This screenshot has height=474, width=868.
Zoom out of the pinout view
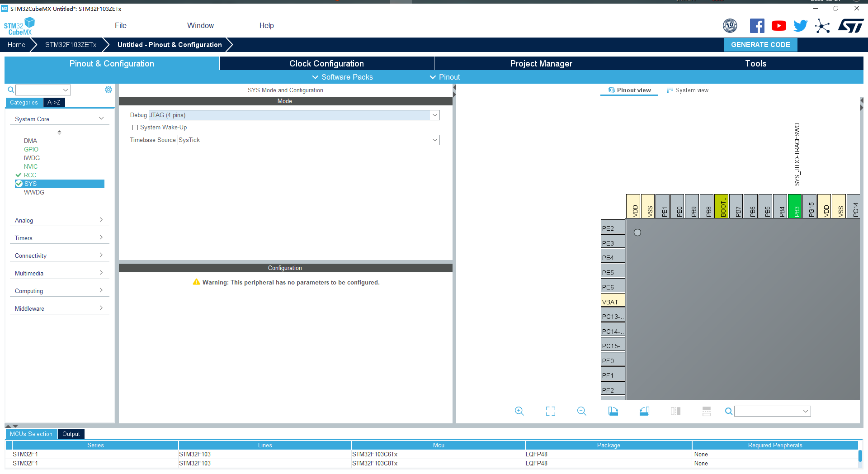coord(582,411)
